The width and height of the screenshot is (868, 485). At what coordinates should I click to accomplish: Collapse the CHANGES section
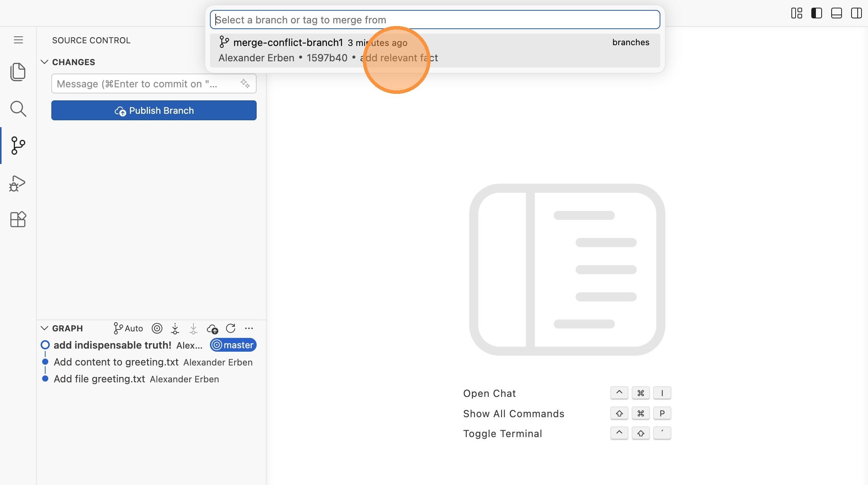pos(44,62)
